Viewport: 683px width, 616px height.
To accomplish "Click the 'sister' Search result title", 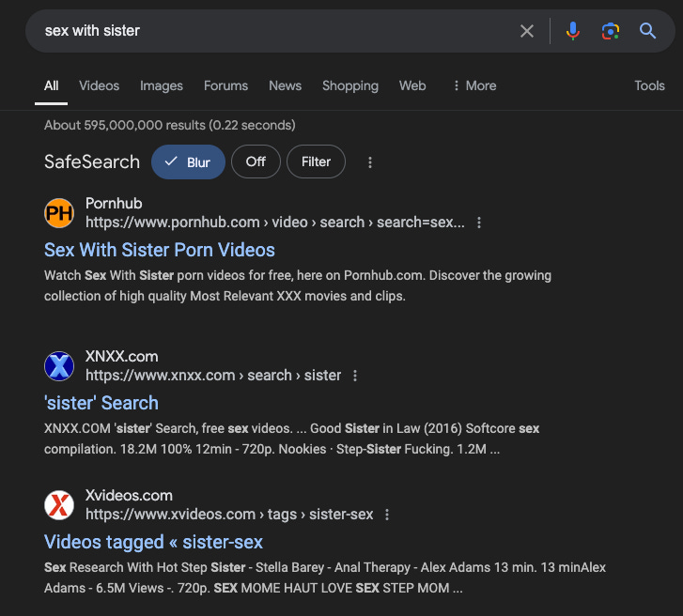I will click(101, 403).
